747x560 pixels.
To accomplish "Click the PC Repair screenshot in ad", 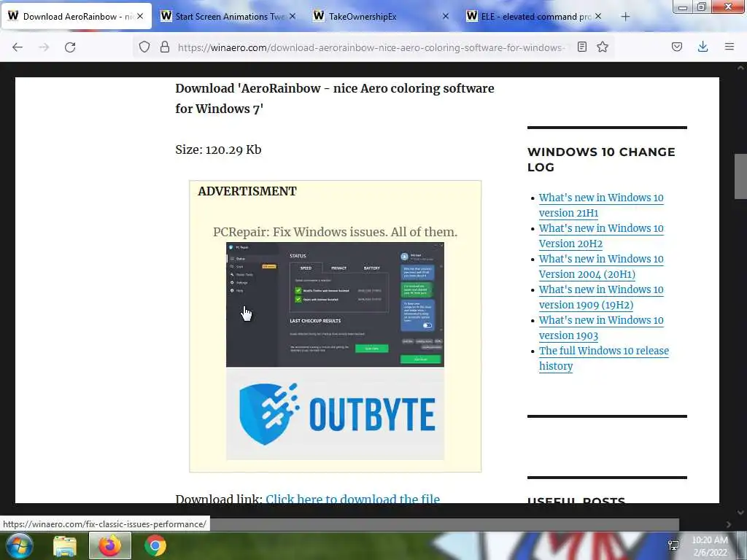I will coord(335,305).
